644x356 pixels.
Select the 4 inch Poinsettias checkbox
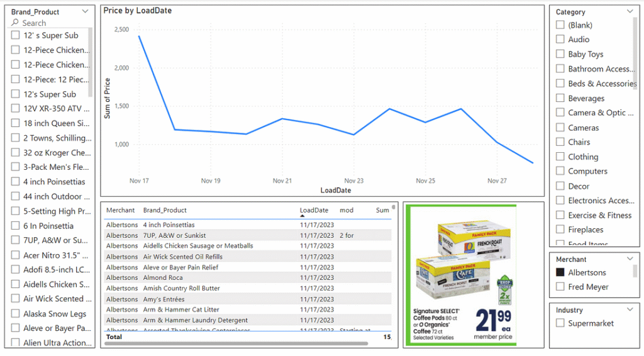(15, 181)
